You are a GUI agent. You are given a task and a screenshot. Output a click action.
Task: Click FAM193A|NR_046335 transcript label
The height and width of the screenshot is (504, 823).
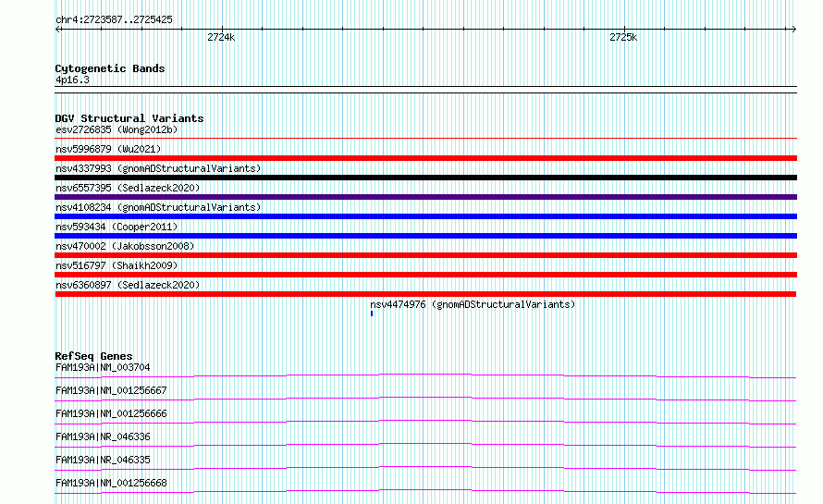tap(103, 460)
